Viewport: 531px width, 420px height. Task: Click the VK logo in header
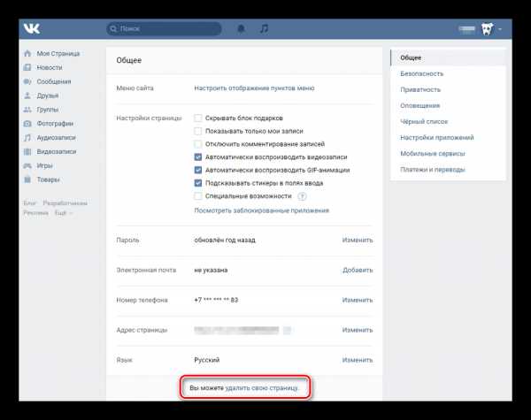coord(32,29)
